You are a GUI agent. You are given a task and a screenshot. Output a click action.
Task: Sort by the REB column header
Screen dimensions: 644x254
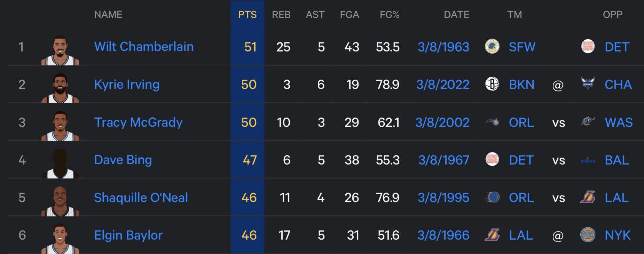281,15
